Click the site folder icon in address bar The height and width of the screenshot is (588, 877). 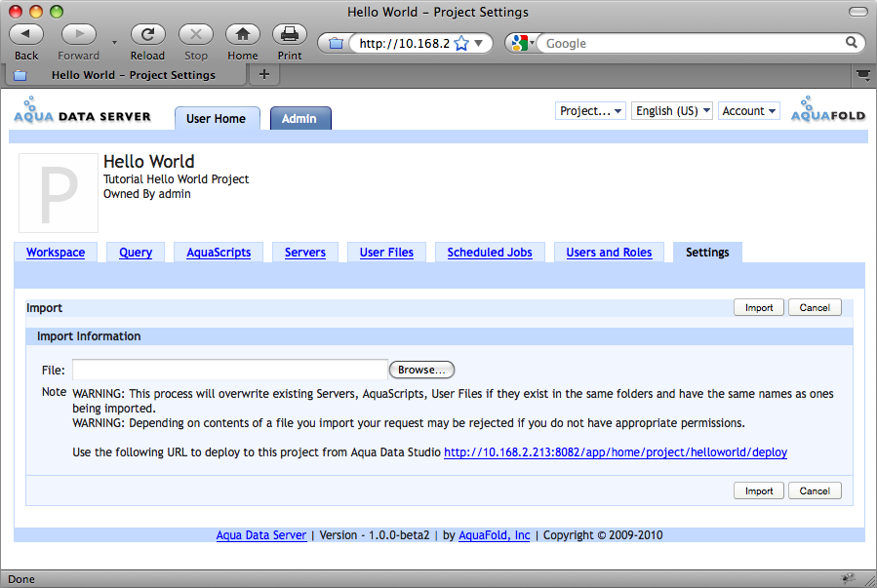click(x=336, y=43)
